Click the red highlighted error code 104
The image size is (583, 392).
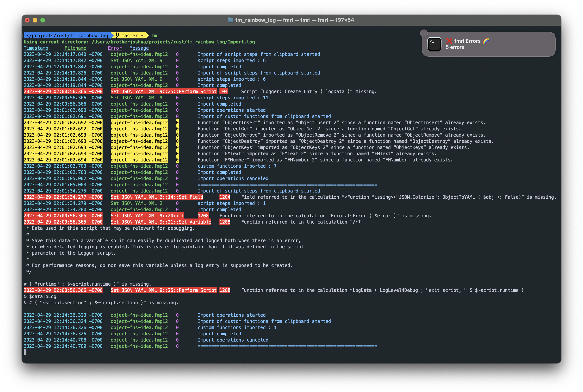(223, 92)
